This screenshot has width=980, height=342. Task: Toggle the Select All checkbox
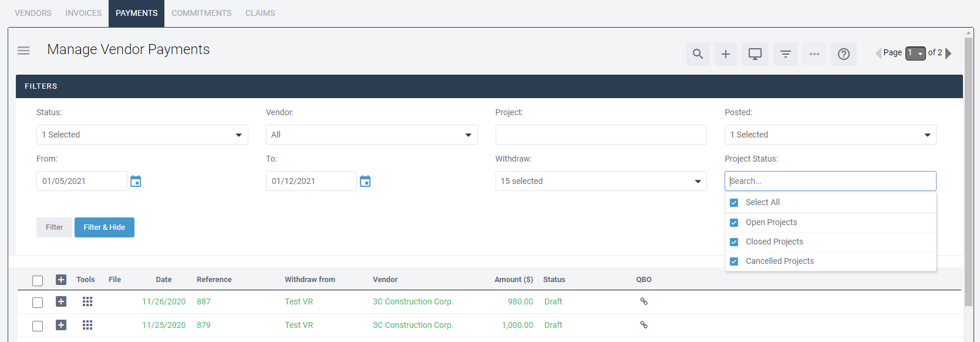pyautogui.click(x=734, y=203)
